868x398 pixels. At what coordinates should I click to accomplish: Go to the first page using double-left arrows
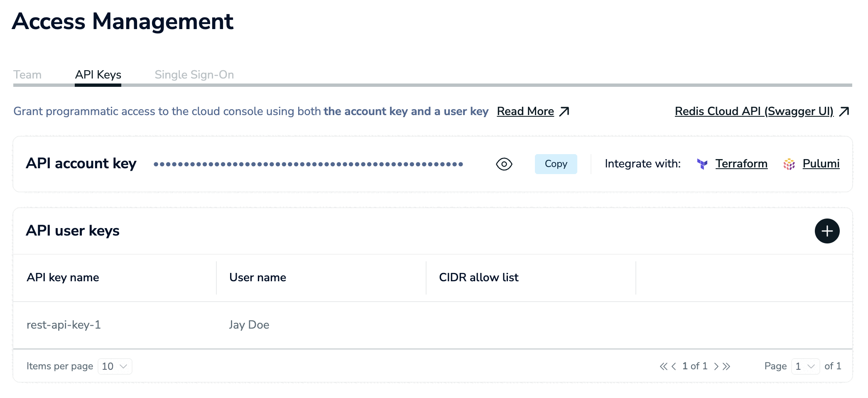663,366
